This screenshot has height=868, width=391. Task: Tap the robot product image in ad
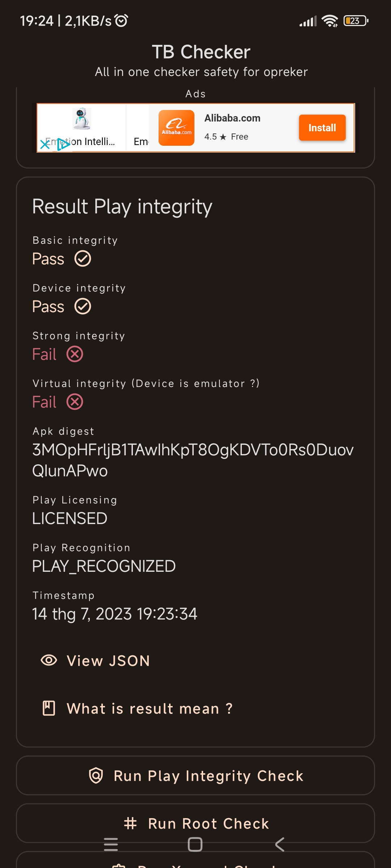tap(81, 119)
